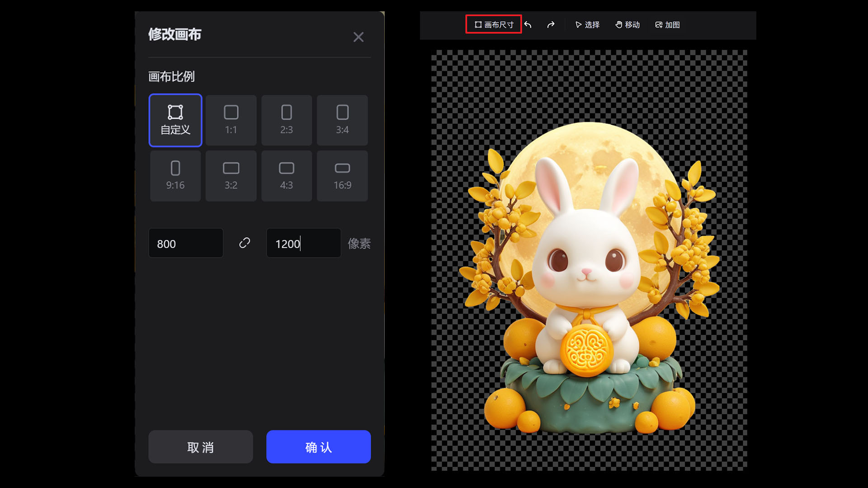Cancel the dialog with 取消

[200, 447]
